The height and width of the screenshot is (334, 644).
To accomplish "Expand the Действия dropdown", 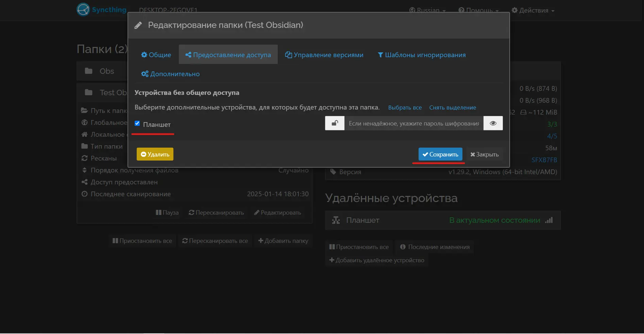I will [533, 10].
